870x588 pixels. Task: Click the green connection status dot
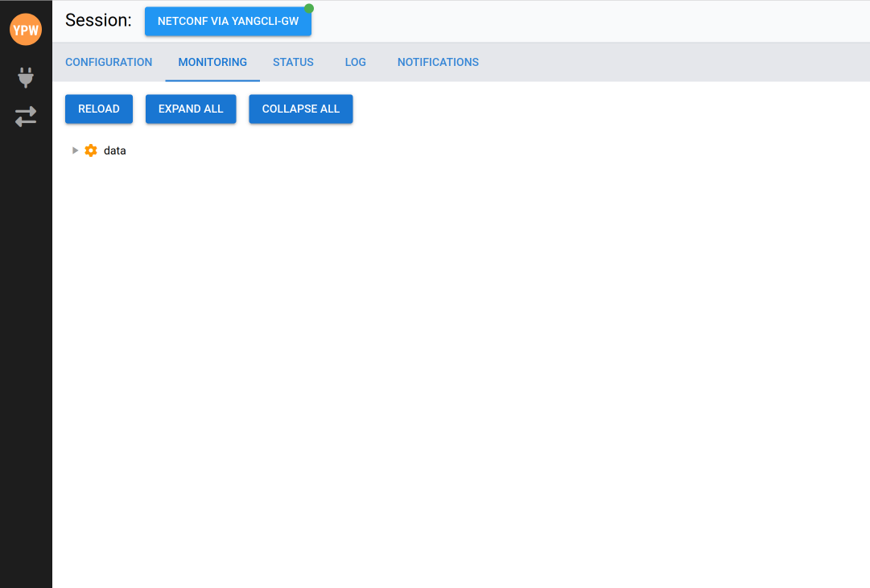point(309,9)
